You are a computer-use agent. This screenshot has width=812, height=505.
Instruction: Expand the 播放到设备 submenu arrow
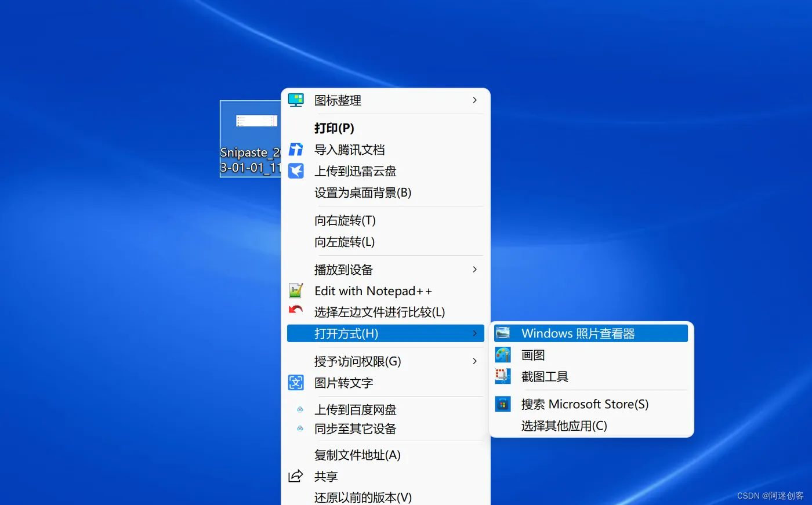point(474,270)
